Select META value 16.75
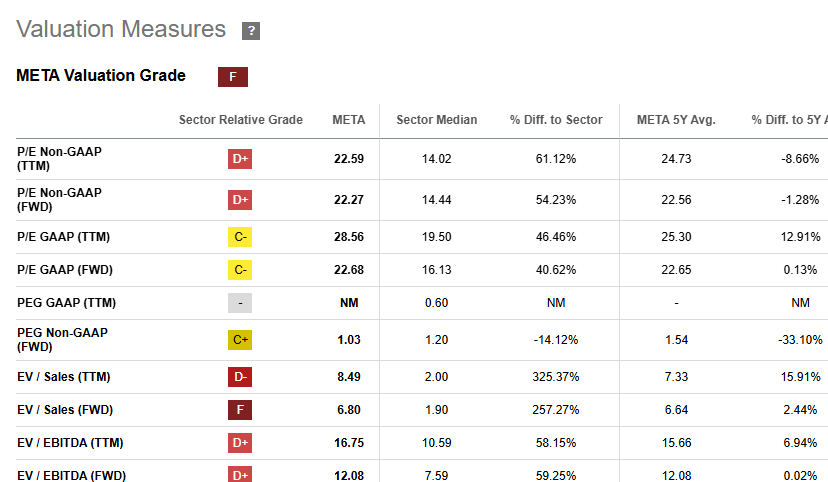The image size is (828, 482). tap(349, 443)
